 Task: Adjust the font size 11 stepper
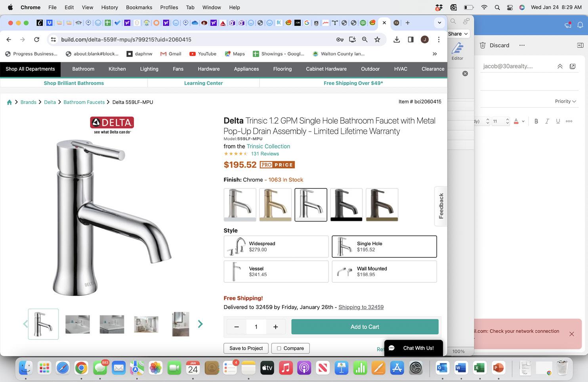[x=507, y=121]
